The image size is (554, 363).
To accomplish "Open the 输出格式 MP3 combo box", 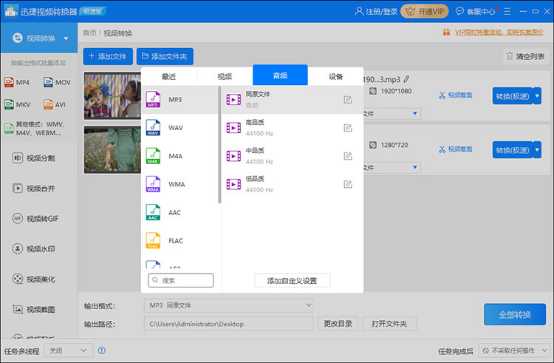I will [229, 305].
